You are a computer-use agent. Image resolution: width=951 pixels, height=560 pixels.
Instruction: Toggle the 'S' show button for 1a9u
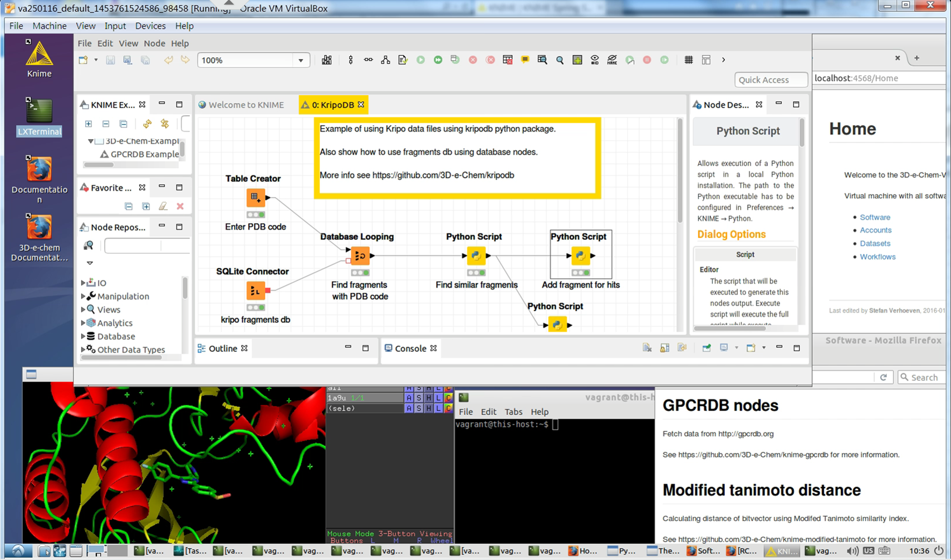(x=419, y=398)
